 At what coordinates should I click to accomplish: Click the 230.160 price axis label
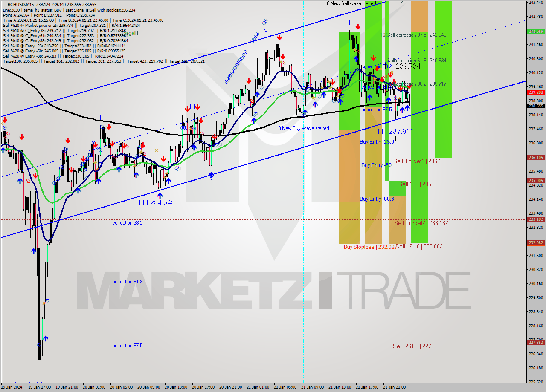(536, 283)
